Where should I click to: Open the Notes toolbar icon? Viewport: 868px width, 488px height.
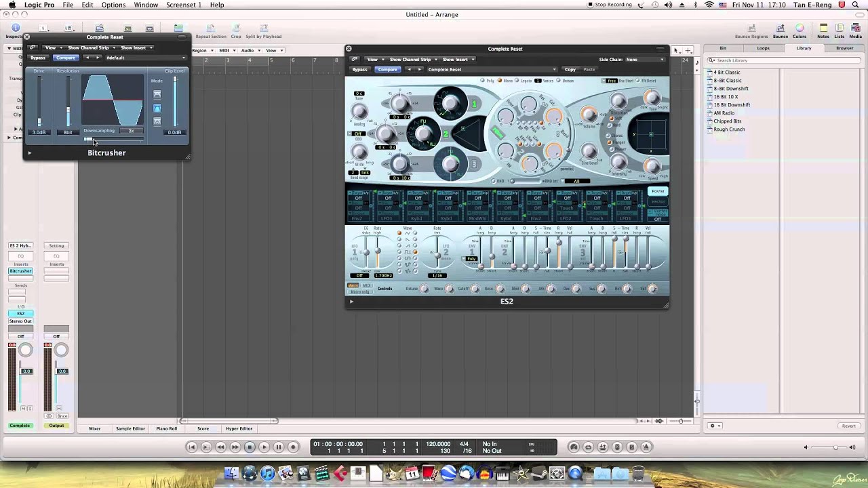point(823,31)
